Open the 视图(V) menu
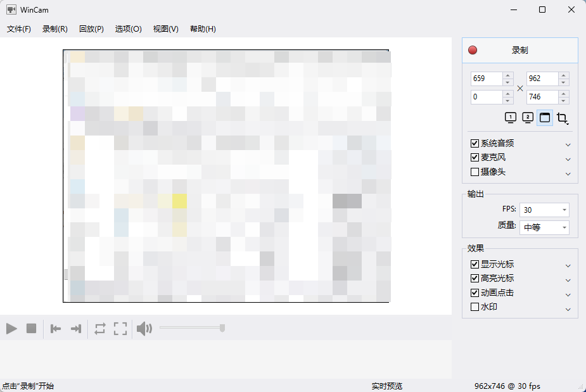 (x=165, y=29)
